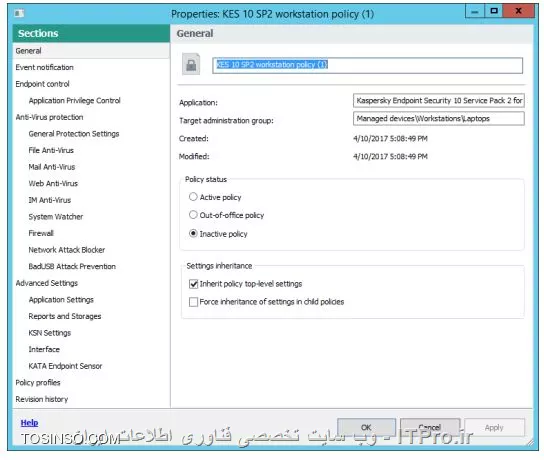Screen dimensions: 544x460
Task: Maximize the Properties window
Action: point(494,11)
